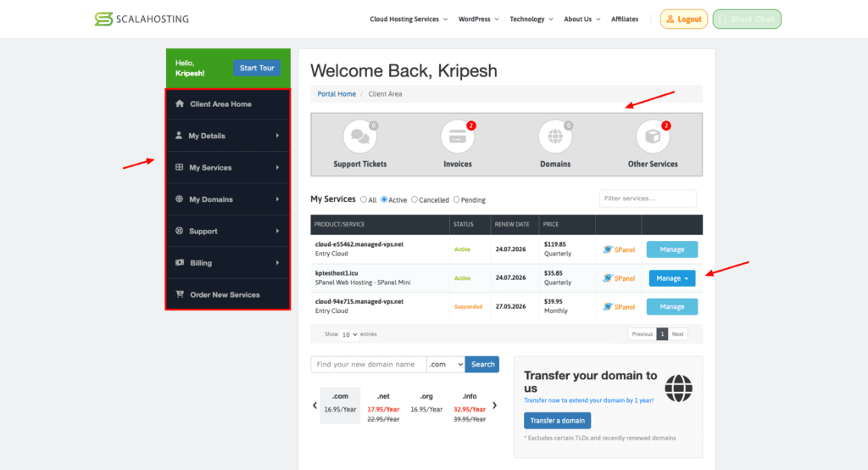Expand the About Us menu
Viewport: 868px width, 470px height.
(581, 19)
